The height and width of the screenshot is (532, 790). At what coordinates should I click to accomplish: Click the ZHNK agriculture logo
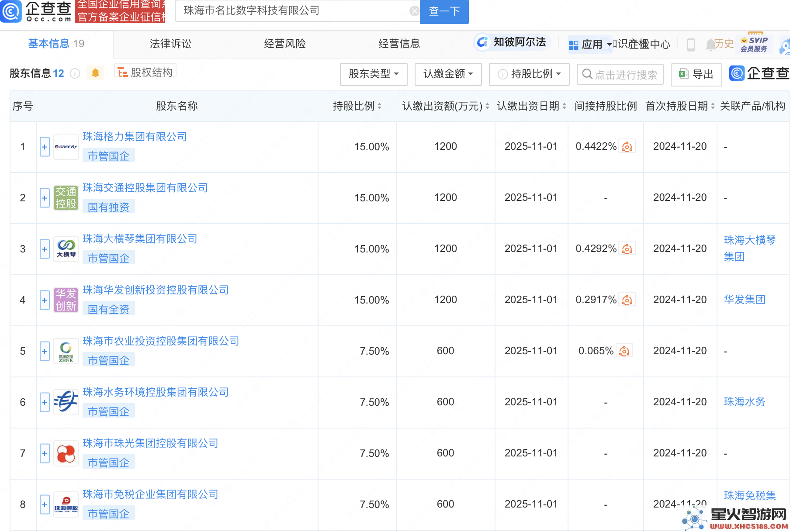(x=66, y=351)
